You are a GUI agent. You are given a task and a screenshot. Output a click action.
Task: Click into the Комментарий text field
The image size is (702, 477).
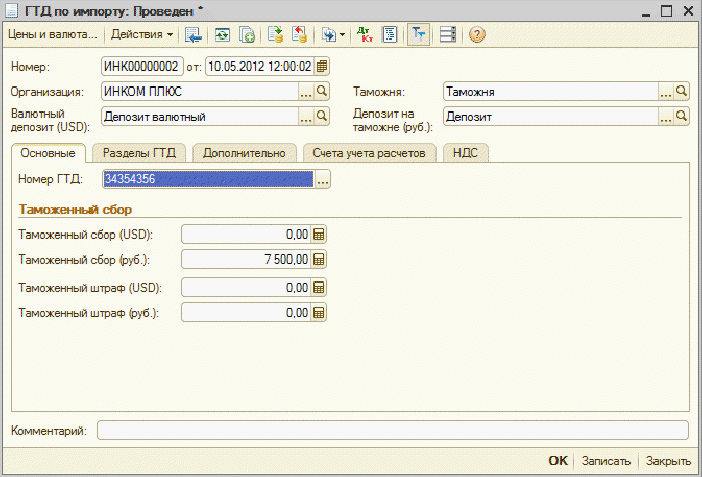point(392,430)
